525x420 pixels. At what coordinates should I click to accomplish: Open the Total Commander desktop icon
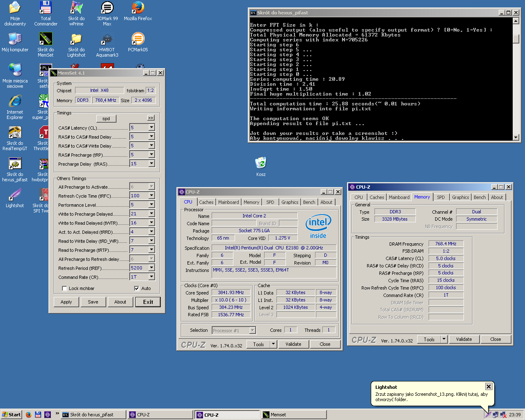[x=46, y=14]
